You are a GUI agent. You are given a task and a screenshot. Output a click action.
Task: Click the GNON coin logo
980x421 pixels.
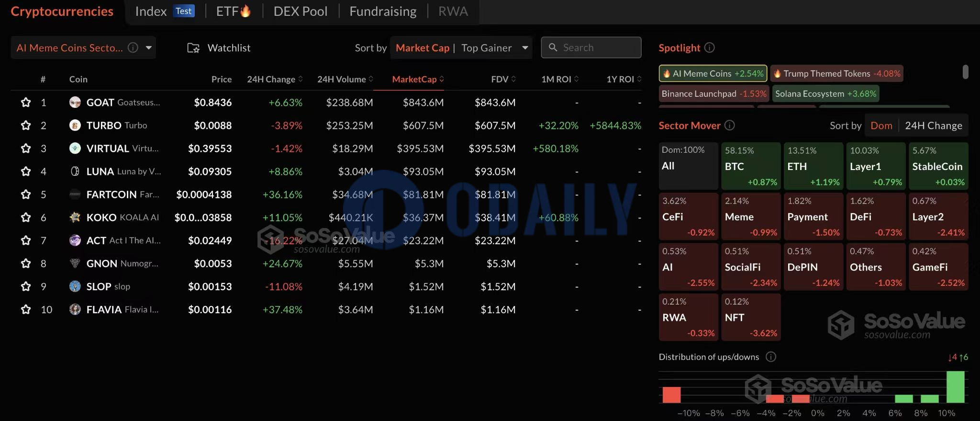point(75,263)
